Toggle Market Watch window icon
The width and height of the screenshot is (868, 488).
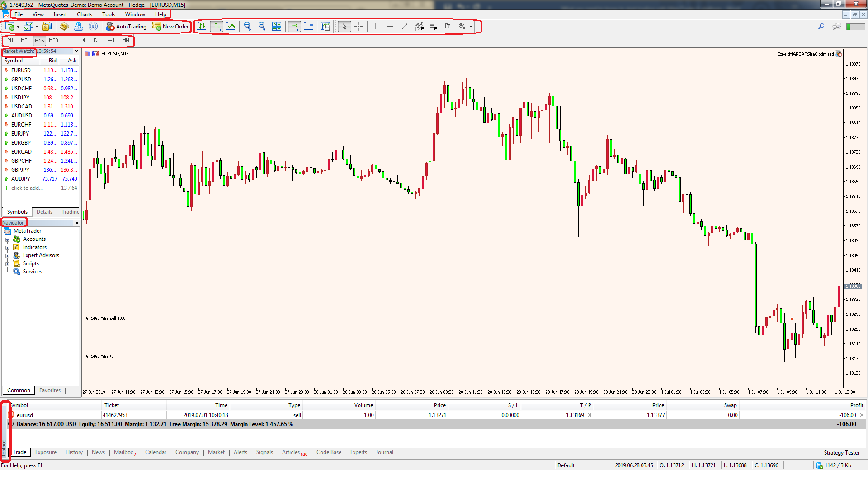click(x=47, y=27)
